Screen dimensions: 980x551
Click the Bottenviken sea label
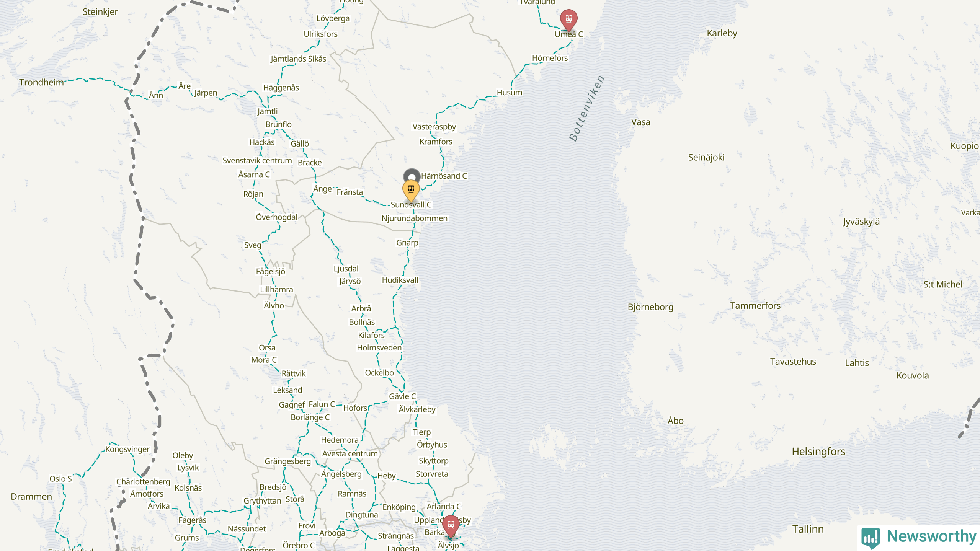pos(586,108)
